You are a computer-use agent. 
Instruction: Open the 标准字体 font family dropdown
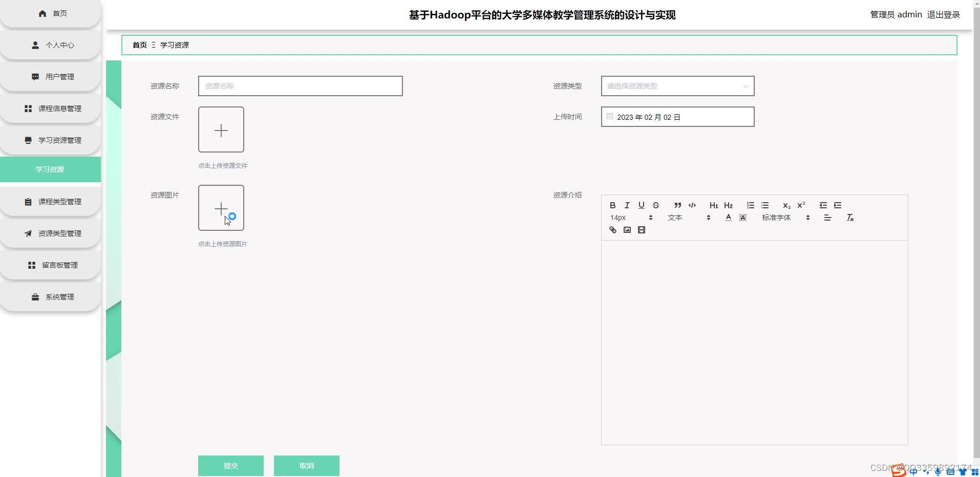tap(785, 218)
